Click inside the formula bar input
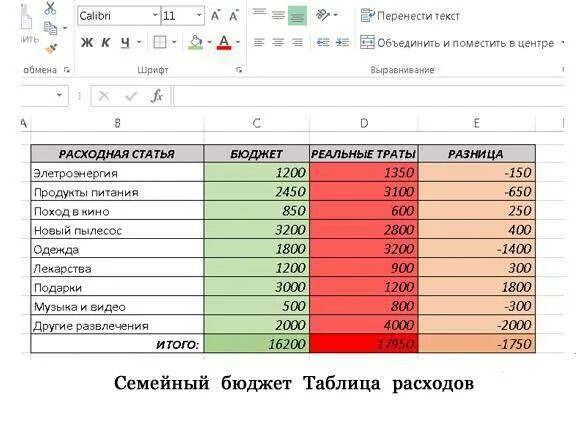Viewport: 576px width, 422px height. (x=369, y=96)
